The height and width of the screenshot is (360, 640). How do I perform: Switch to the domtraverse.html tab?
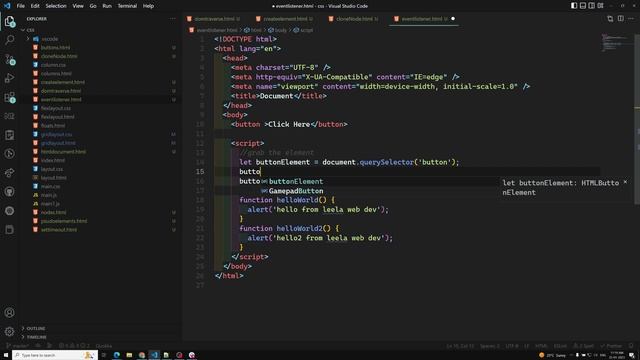[214, 19]
